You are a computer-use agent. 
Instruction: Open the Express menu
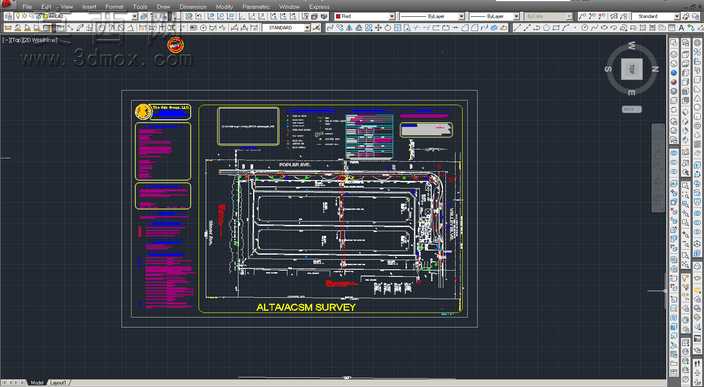point(319,7)
